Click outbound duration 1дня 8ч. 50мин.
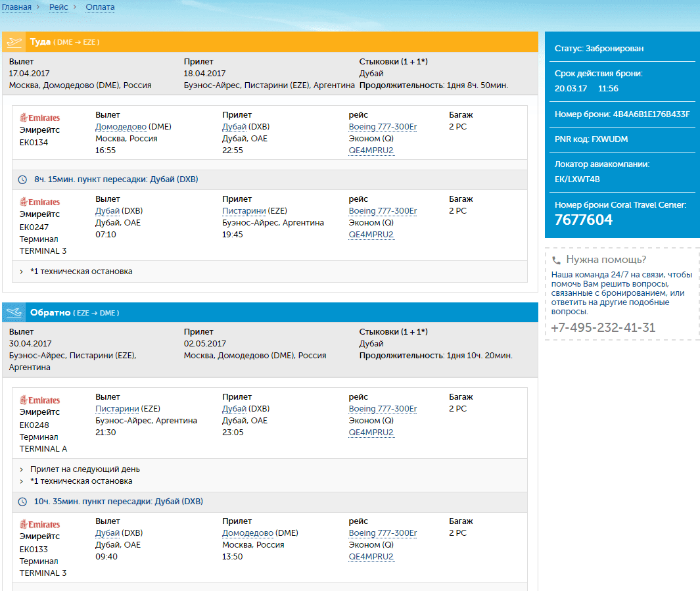This screenshot has height=591, width=700. (x=477, y=85)
